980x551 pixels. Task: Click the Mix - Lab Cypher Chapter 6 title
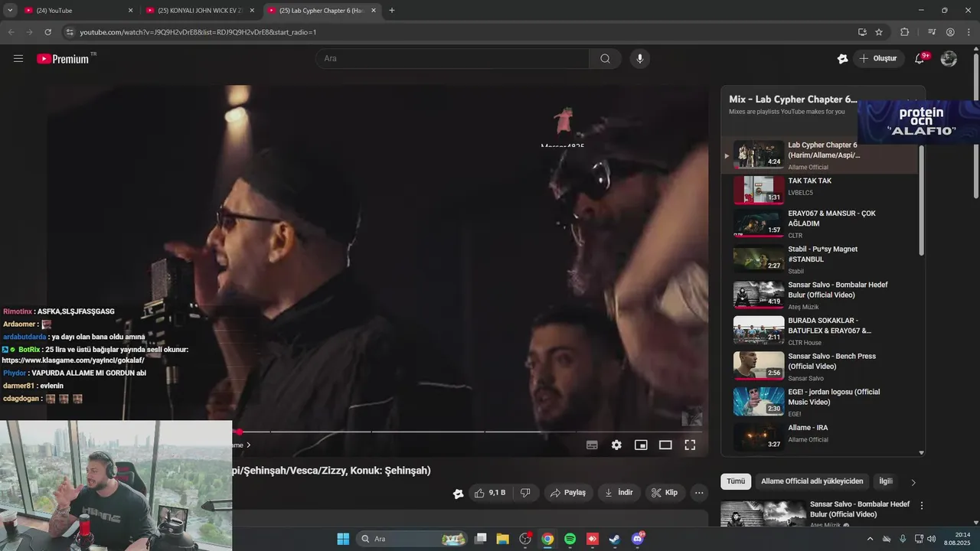pyautogui.click(x=793, y=99)
